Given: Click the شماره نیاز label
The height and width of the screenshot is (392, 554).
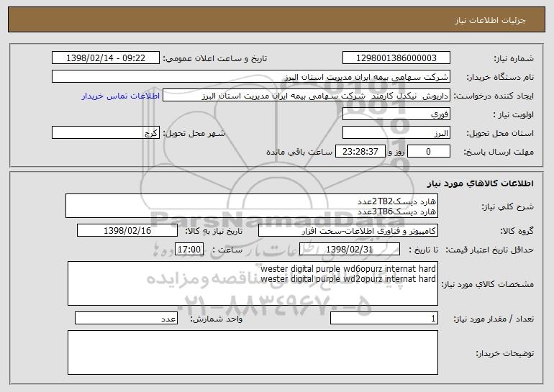Looking at the screenshot, I should tap(514, 58).
